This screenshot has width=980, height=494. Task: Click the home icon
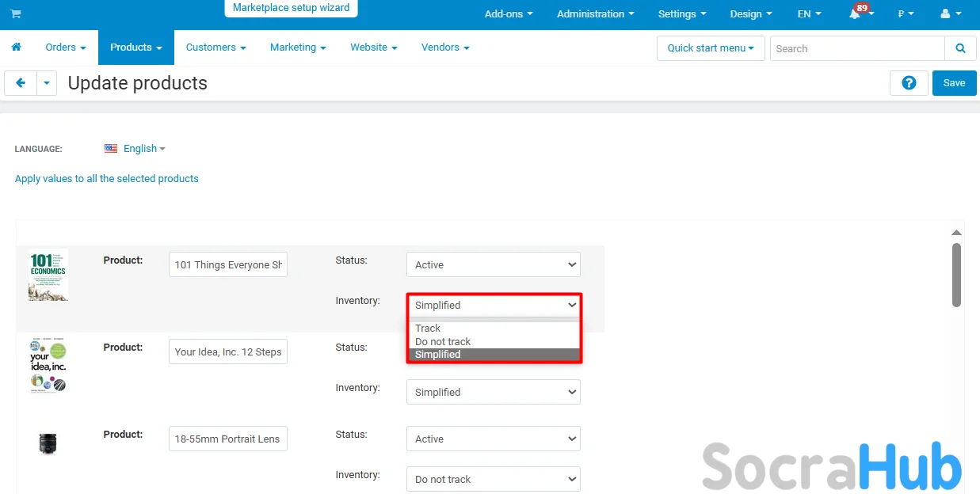point(16,47)
